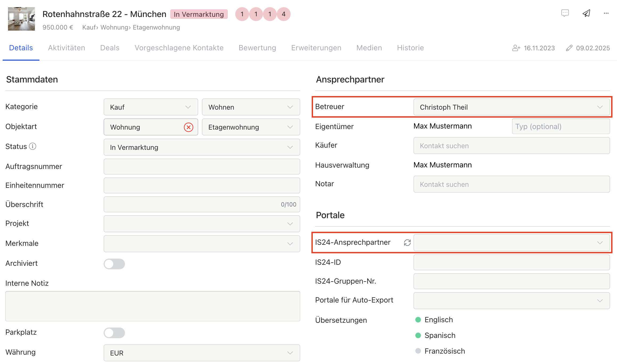This screenshot has height=364, width=617.
Task: Click the paper plane send icon
Action: tap(586, 13)
